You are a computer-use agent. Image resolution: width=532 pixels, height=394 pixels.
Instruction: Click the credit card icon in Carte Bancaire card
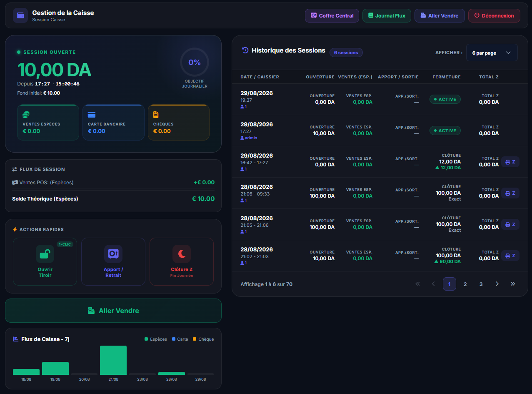pyautogui.click(x=92, y=115)
